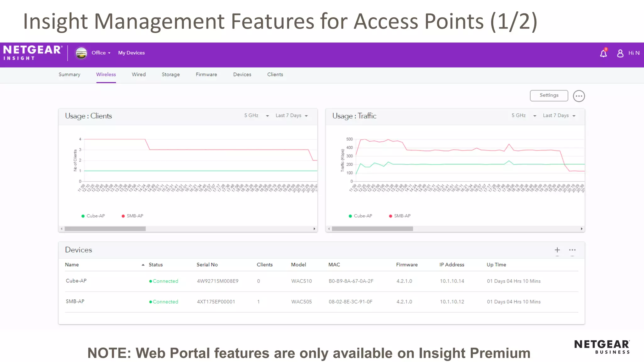Open the Firmware tab
Screen dimensions: 644x362
206,74
